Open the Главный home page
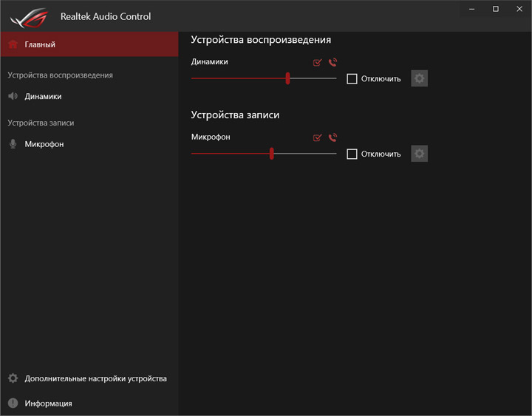 click(x=41, y=44)
